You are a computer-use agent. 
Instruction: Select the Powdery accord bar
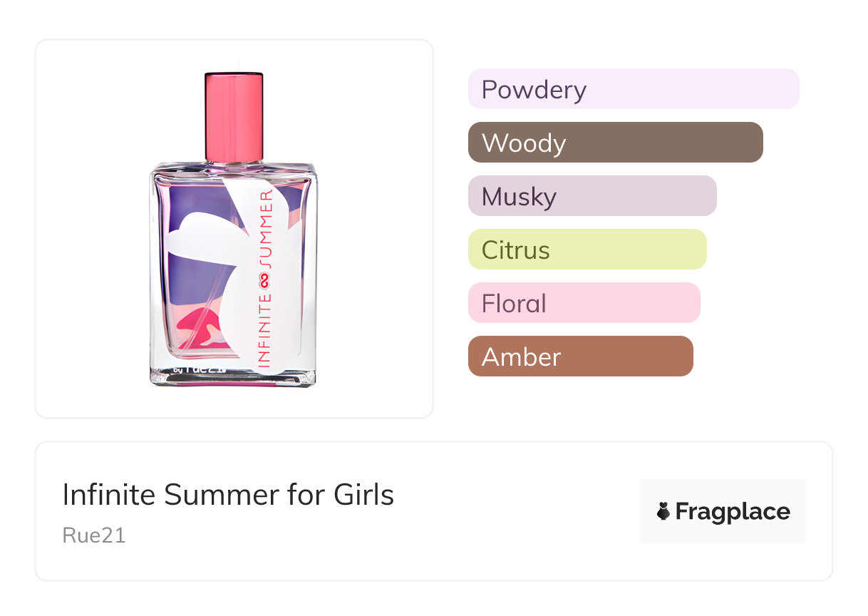pos(633,89)
